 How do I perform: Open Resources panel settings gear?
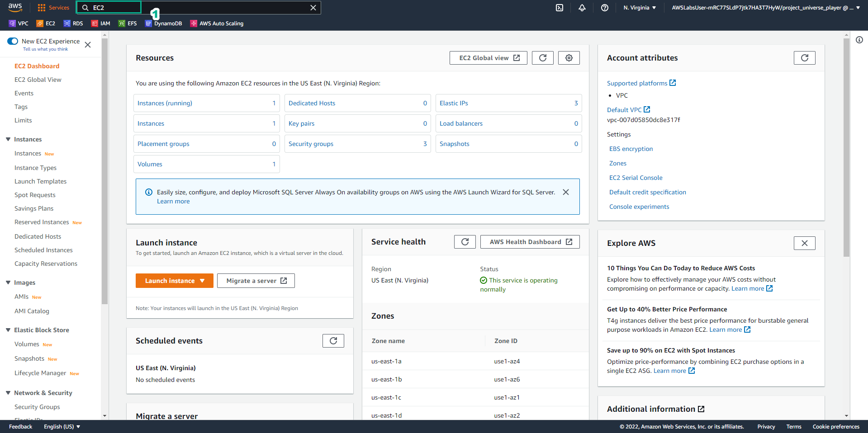point(569,58)
